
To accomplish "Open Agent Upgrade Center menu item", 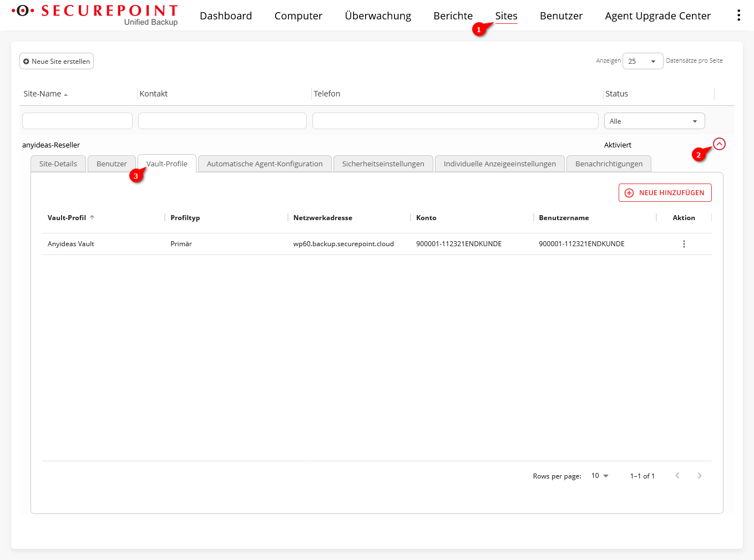I will point(657,16).
